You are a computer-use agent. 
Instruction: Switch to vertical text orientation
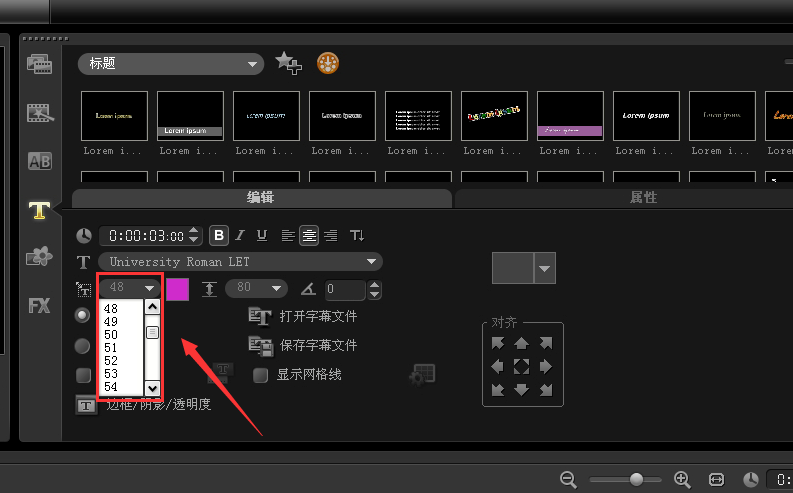357,235
